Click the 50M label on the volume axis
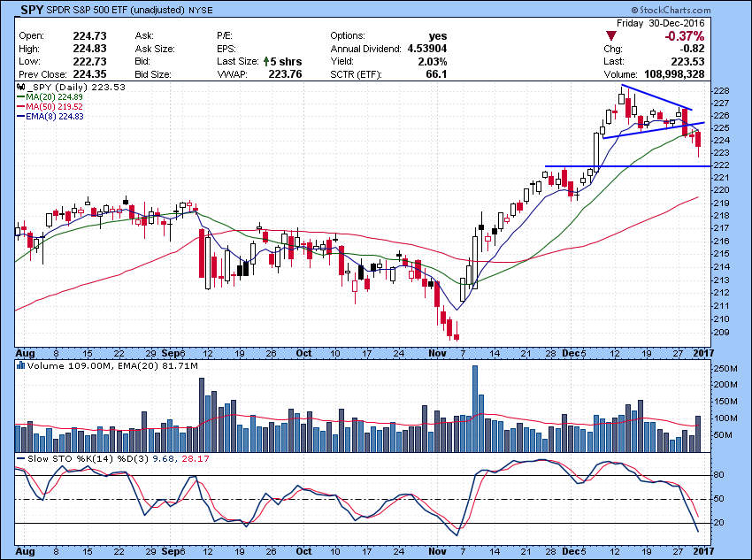 tap(725, 435)
